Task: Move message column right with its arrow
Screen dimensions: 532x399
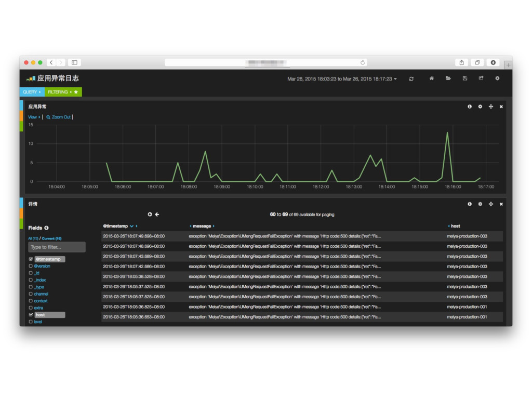Action: 214,226
